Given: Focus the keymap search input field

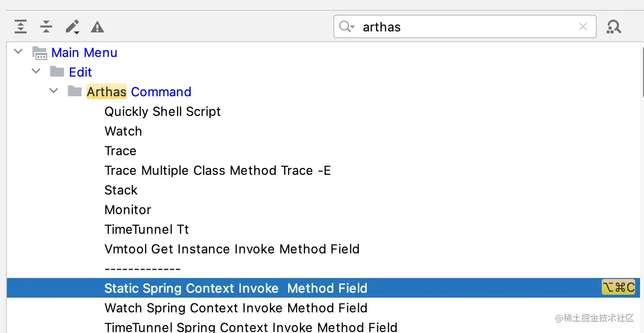Looking at the screenshot, I should [467, 27].
